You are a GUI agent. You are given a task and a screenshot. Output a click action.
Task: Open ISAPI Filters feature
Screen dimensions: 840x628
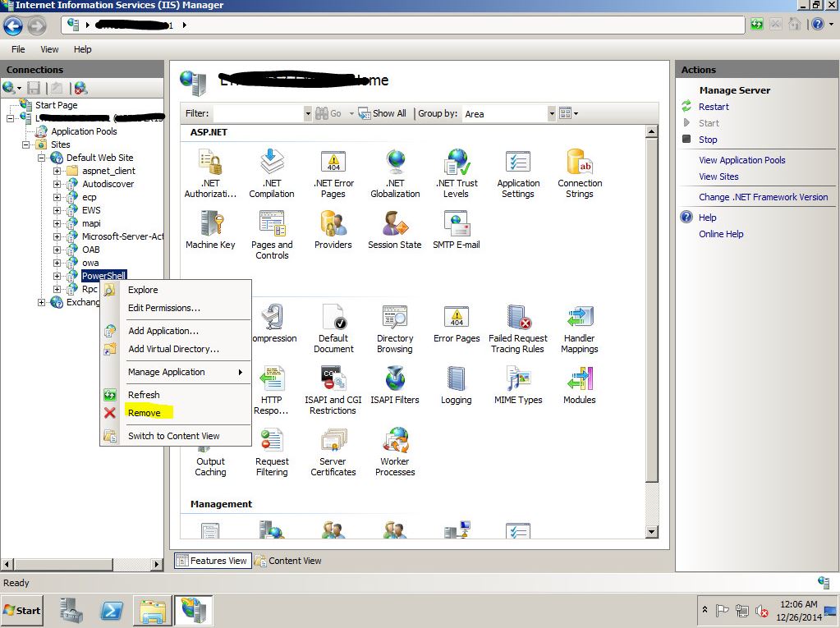click(395, 386)
